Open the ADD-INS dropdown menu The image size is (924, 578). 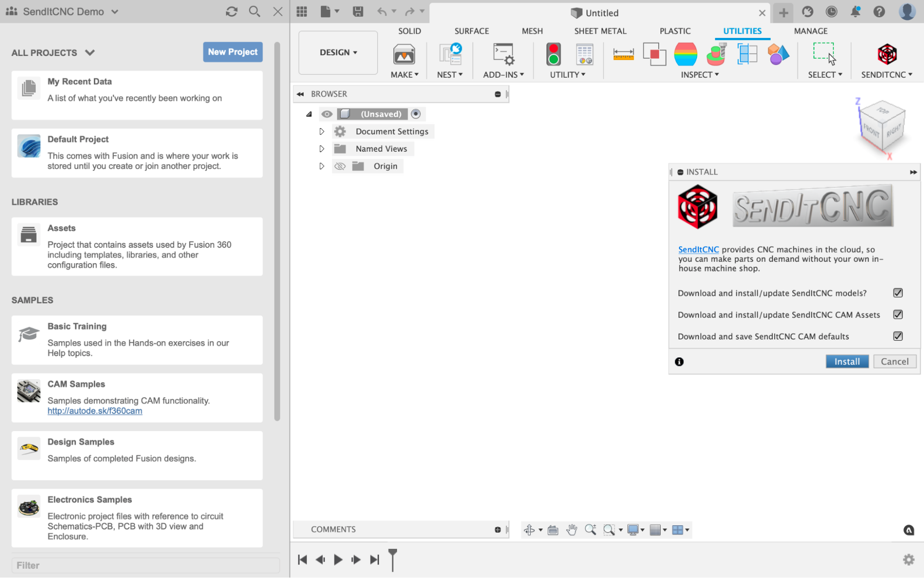(503, 74)
